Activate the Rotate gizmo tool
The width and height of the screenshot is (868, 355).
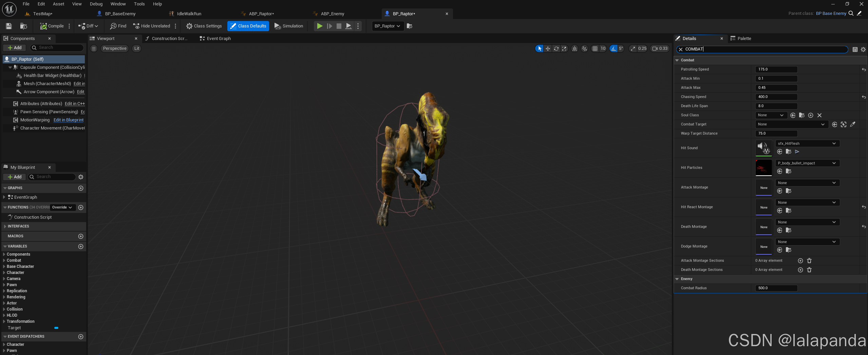coord(556,48)
